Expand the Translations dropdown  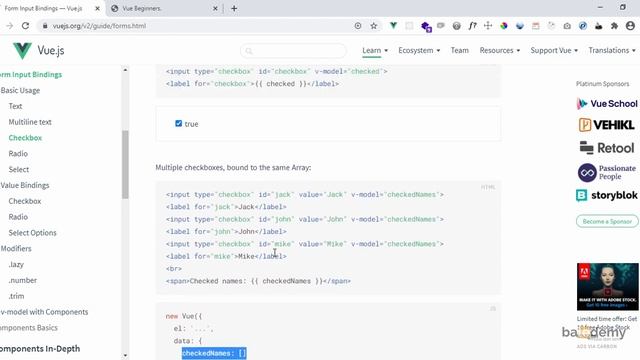tap(612, 50)
